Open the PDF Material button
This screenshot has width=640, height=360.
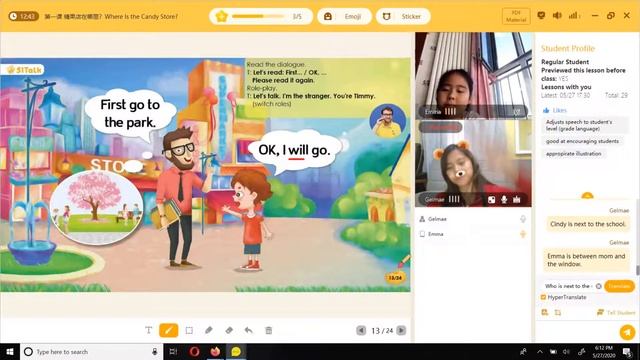coord(516,16)
